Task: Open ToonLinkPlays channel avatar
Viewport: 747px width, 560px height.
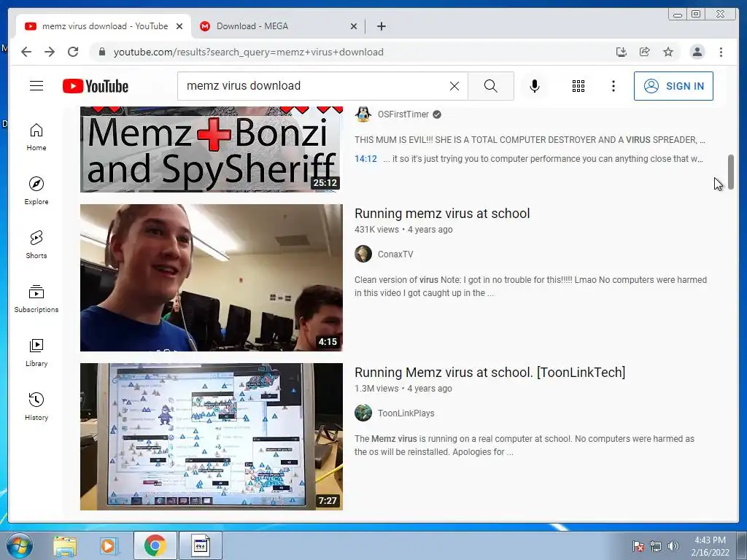Action: tap(363, 413)
